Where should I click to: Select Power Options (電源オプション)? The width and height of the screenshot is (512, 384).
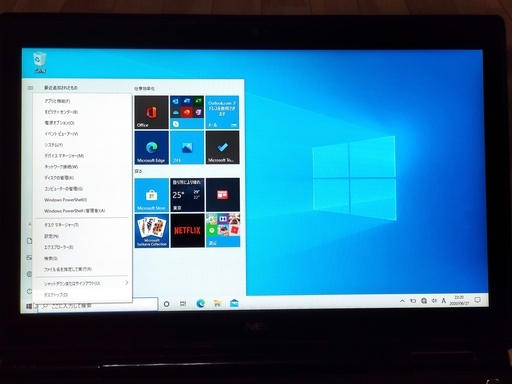(82, 123)
